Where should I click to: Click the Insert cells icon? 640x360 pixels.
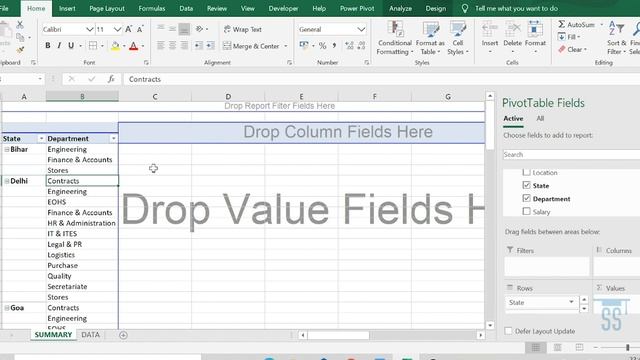click(489, 29)
